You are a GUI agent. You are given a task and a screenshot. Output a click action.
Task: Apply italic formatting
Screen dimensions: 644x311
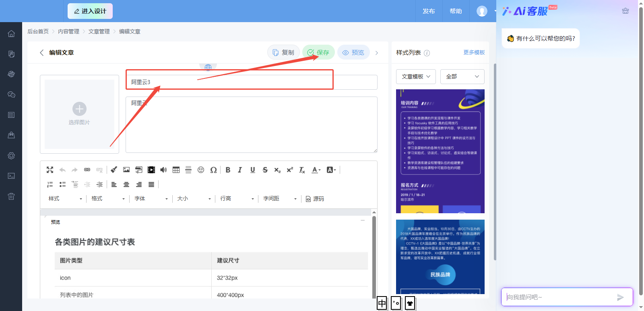[x=240, y=170]
